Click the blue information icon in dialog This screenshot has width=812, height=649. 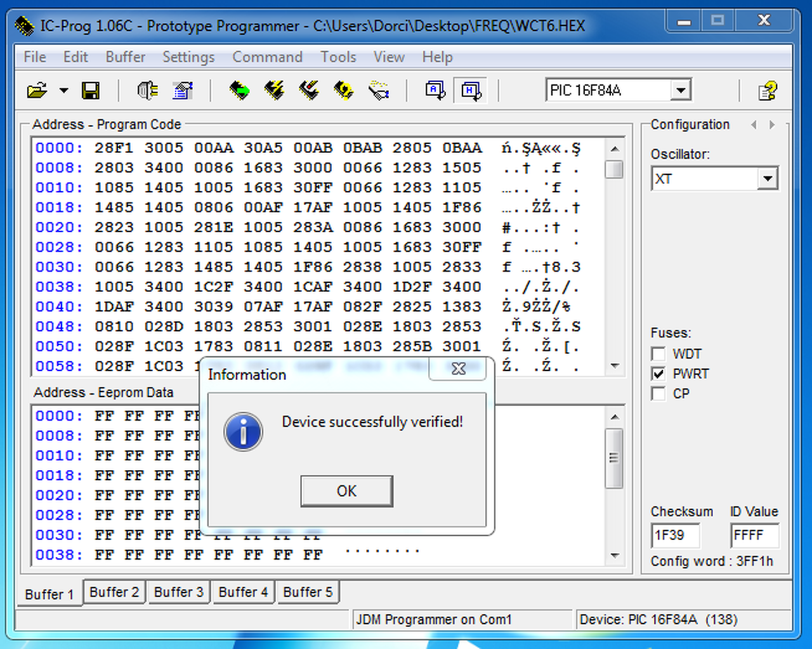(x=243, y=431)
